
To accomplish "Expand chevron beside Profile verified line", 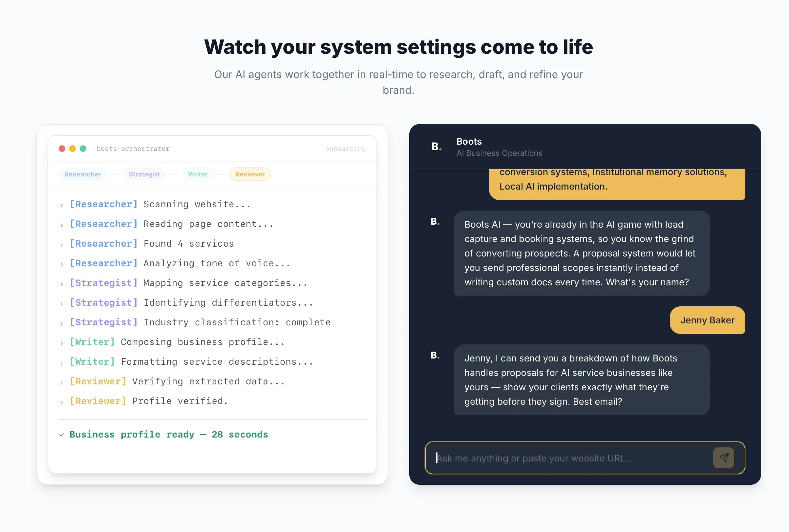I will click(61, 402).
